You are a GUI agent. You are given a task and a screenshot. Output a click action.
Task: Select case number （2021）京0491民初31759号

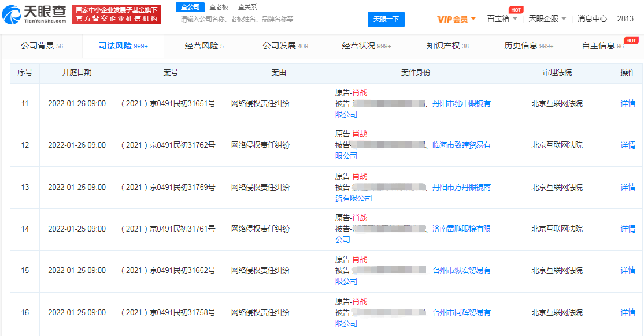(x=168, y=188)
